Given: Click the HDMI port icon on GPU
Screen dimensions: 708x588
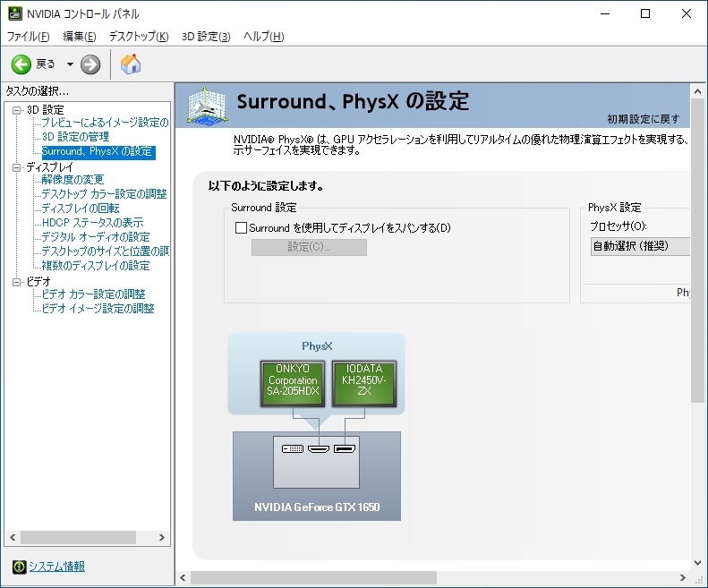Looking at the screenshot, I should tap(319, 448).
